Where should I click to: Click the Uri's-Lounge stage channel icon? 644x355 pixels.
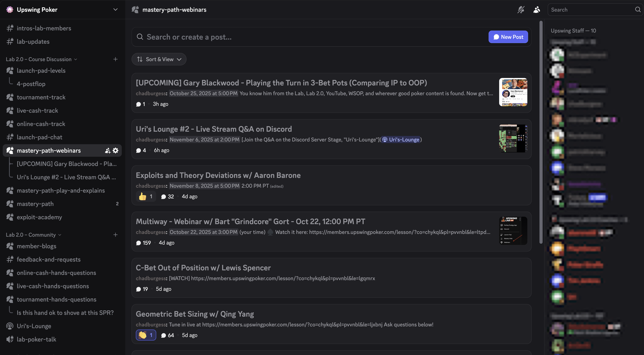10,326
